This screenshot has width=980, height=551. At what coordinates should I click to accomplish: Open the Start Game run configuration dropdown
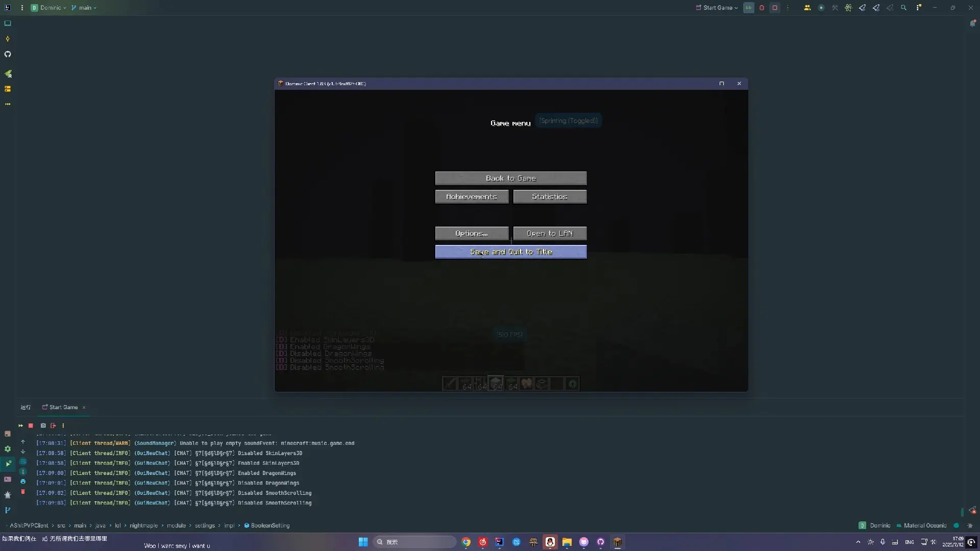click(x=716, y=8)
